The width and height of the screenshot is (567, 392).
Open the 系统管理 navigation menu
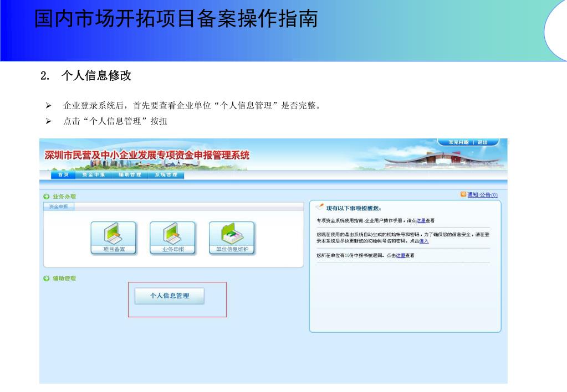166,175
